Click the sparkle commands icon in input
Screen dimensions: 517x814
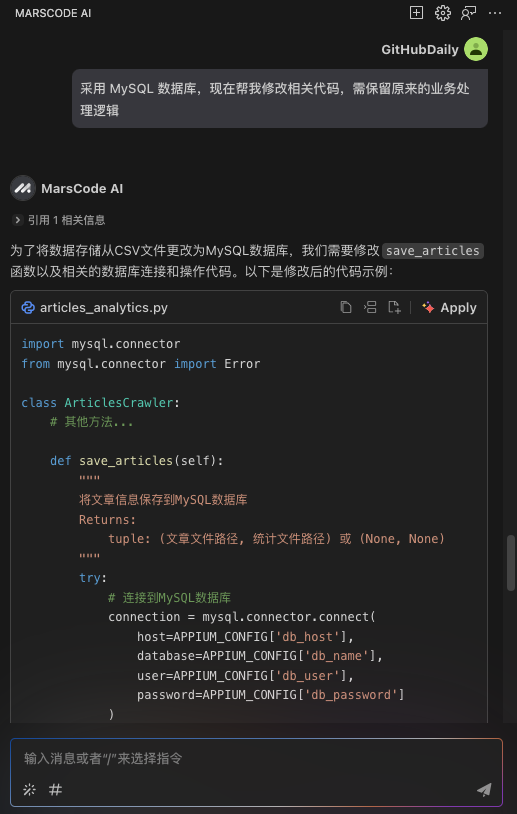point(30,790)
